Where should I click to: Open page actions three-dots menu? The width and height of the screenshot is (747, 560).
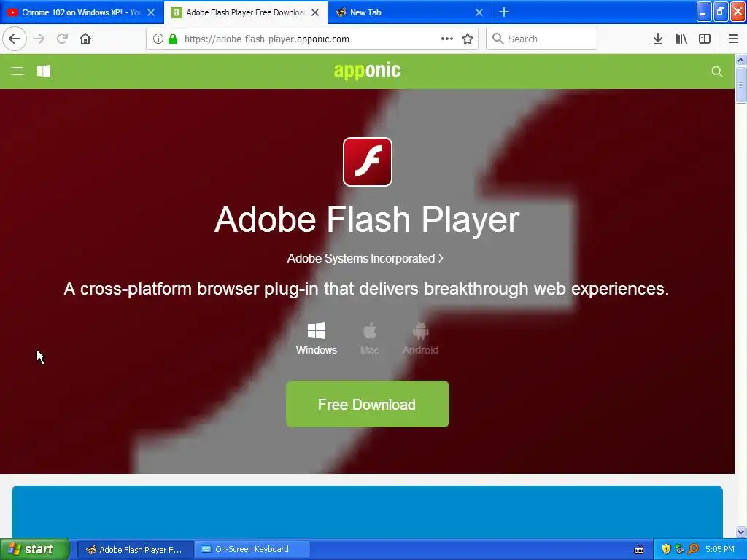447,39
